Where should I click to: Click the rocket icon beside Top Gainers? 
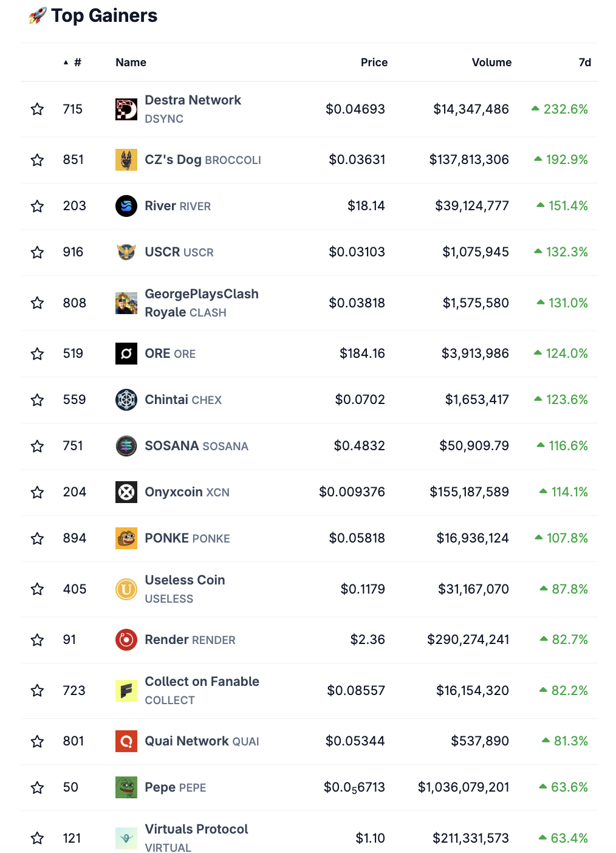pyautogui.click(x=35, y=15)
